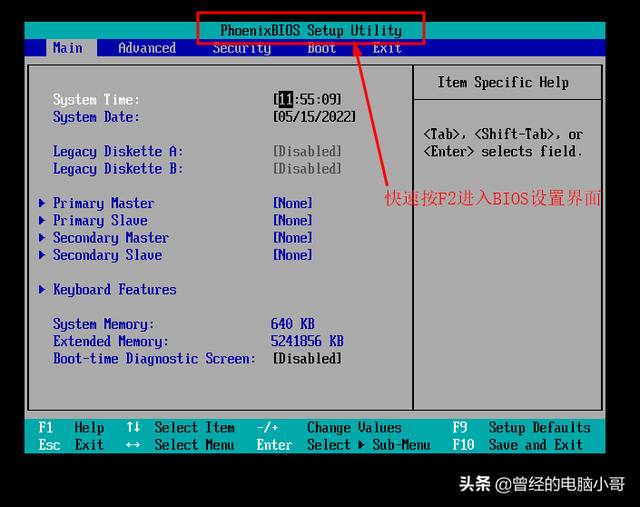The height and width of the screenshot is (507, 640).
Task: Click the left-right arrows Select Menu hint
Action: coord(180,445)
